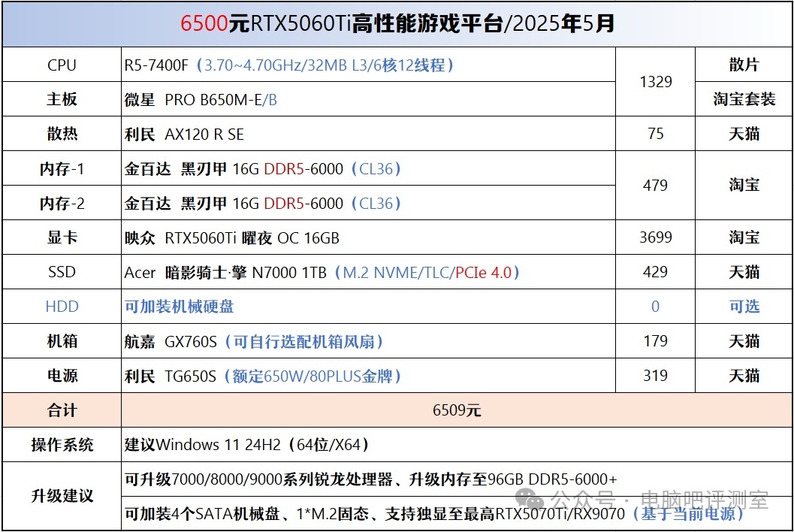Select the Acer 暗影骑士·擎 N7000 1TB SSD cell

click(x=322, y=273)
